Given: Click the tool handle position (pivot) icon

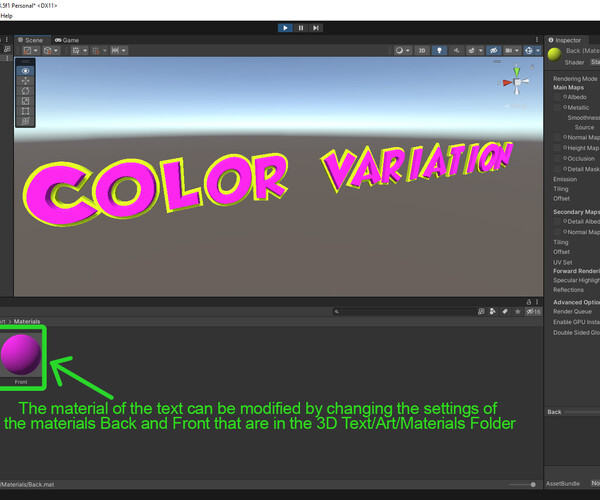Looking at the screenshot, I should tap(27, 50).
